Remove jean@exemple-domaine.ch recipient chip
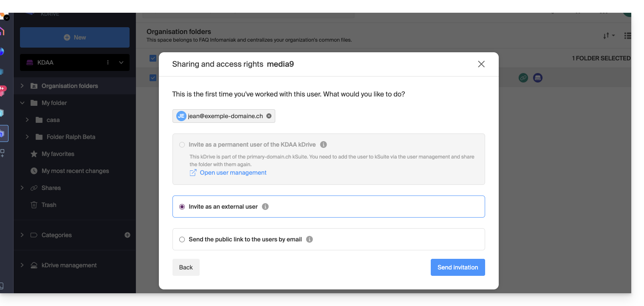Image resolution: width=644 pixels, height=306 pixels. coord(269,116)
